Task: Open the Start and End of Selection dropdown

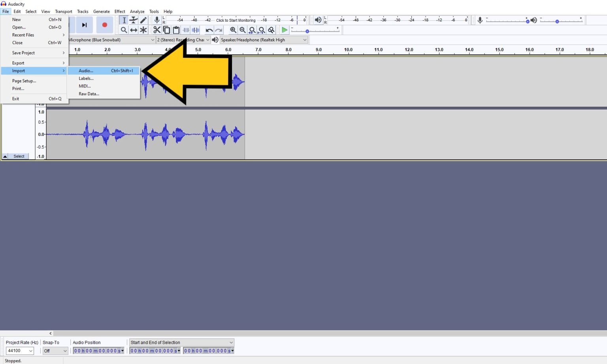Action: tap(181, 342)
